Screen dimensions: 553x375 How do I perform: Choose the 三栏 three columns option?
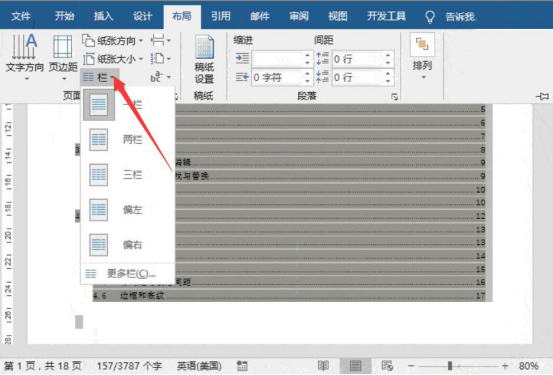pyautogui.click(x=128, y=175)
